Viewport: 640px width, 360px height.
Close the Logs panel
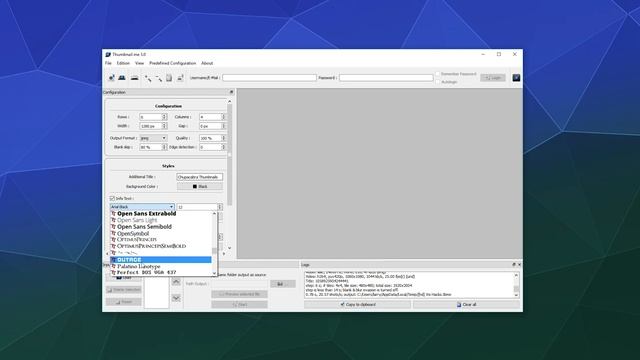(519, 264)
